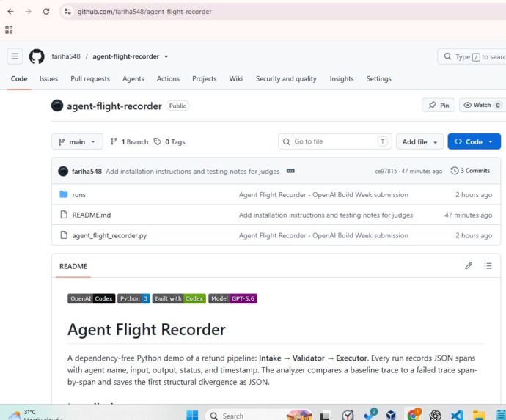Click the Agent Flight Recorder README heading
Screen dimensions: 506x420
[x=147, y=329]
